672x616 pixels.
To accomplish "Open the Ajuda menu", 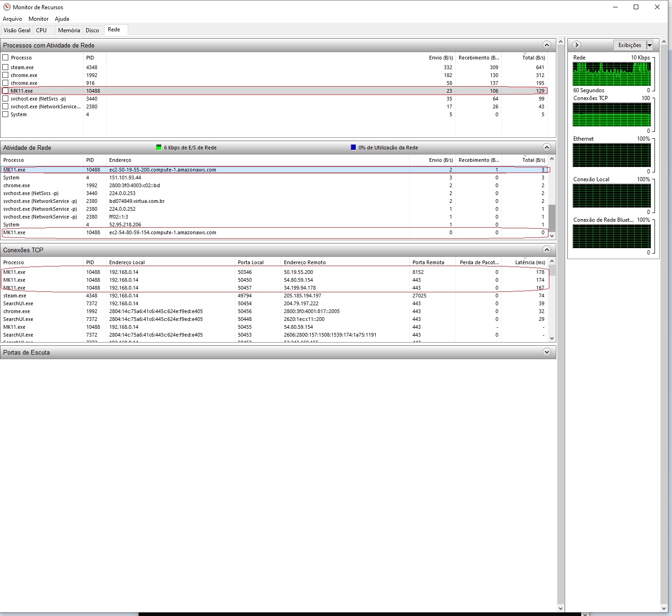I will (62, 19).
